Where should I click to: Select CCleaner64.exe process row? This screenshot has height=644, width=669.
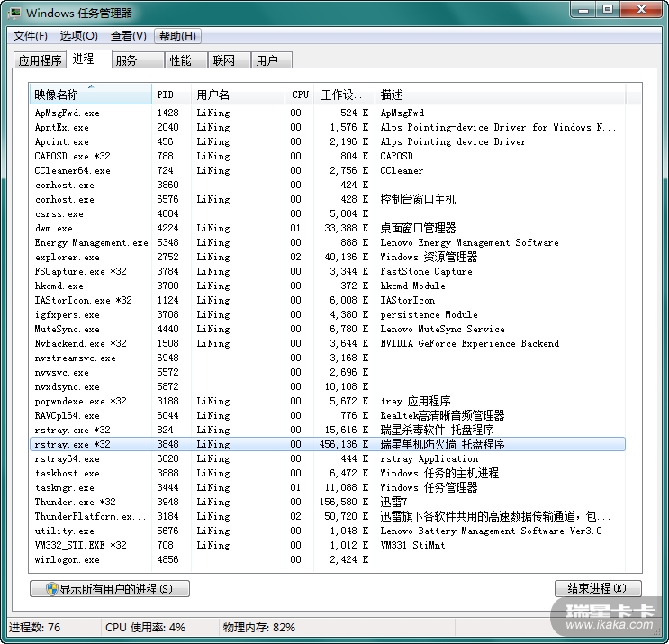point(328,170)
